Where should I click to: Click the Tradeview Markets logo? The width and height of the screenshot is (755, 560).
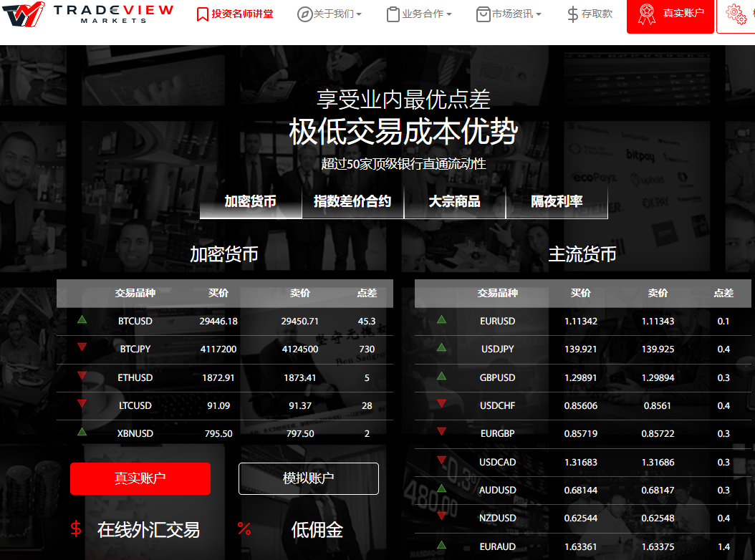[87, 14]
